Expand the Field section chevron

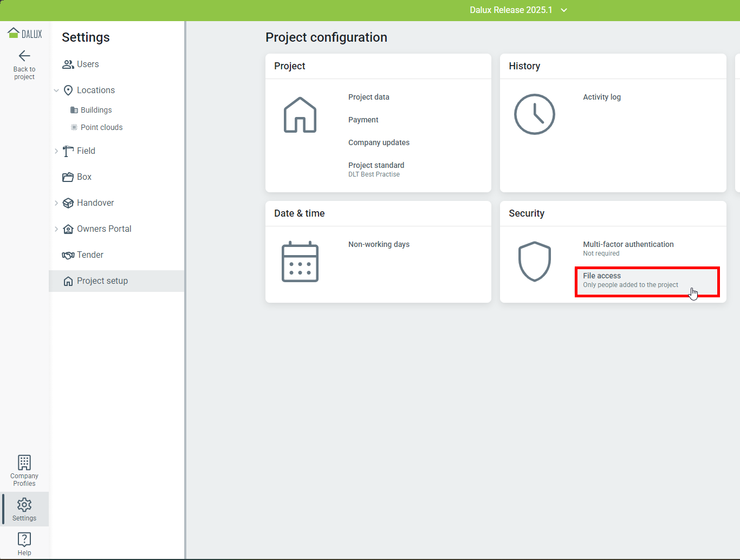pos(56,151)
